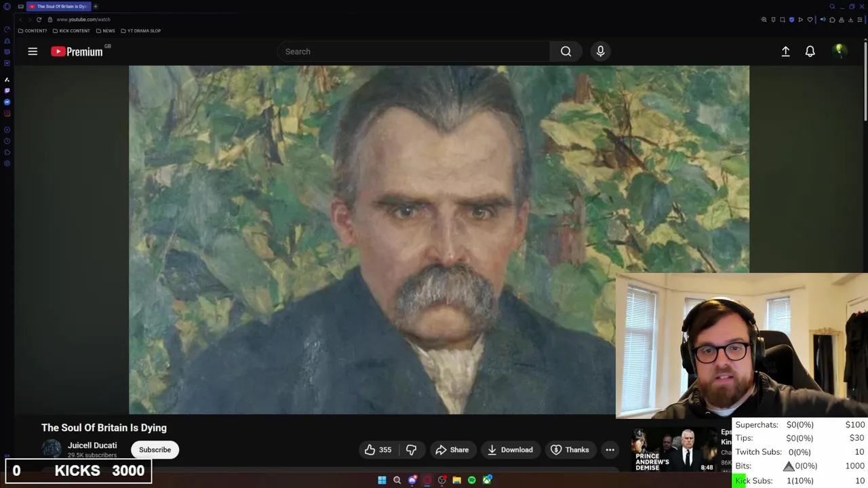
Task: Take a snapshot with capture icon
Action: 783,20
